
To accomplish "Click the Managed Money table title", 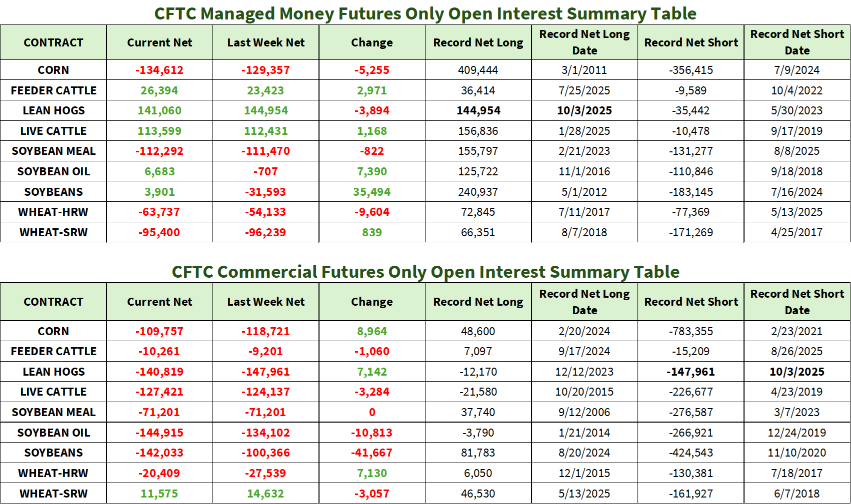I will (425, 13).
